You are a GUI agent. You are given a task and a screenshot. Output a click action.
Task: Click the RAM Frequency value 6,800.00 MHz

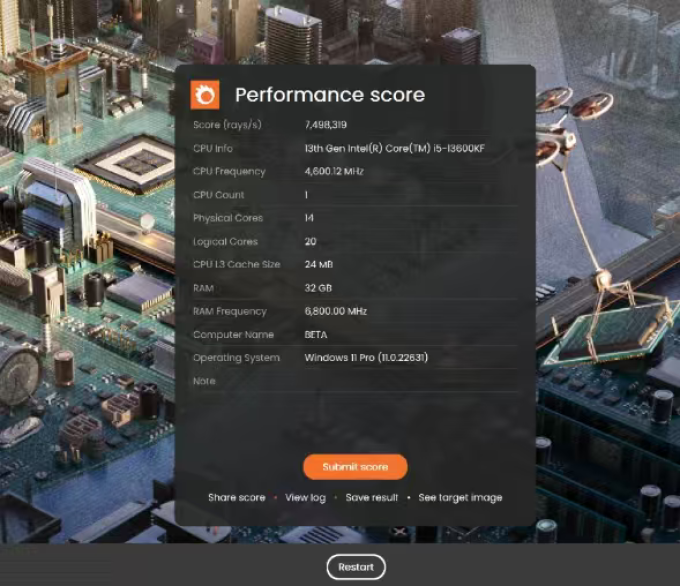(336, 311)
